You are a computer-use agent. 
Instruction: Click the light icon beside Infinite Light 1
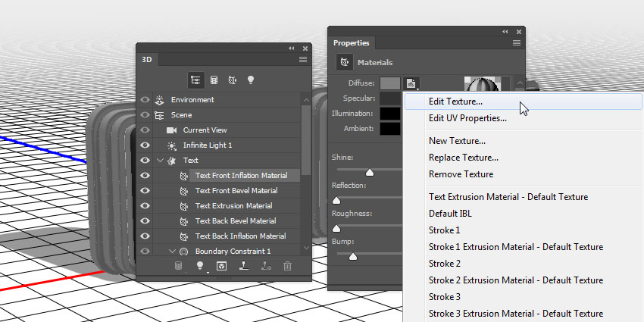(171, 145)
